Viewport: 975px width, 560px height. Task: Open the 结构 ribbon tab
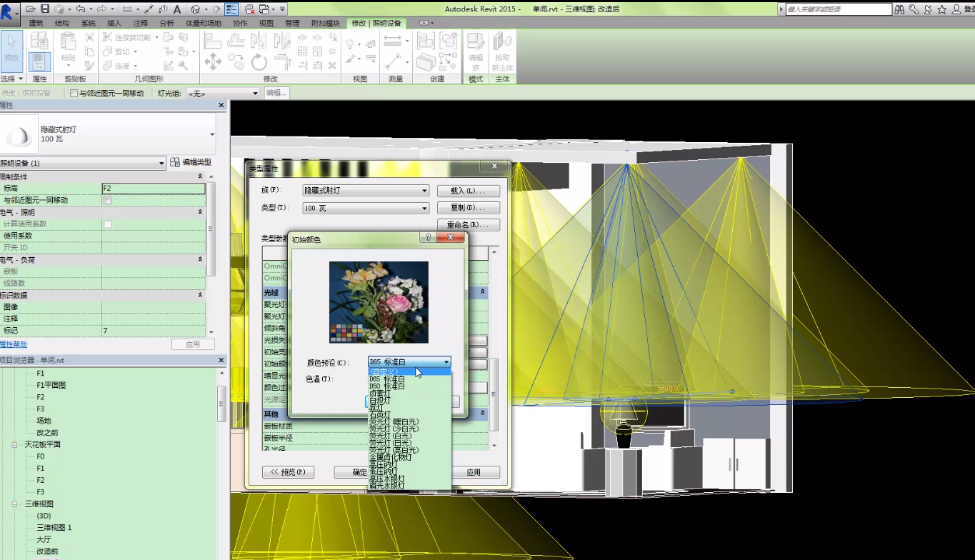[x=62, y=24]
